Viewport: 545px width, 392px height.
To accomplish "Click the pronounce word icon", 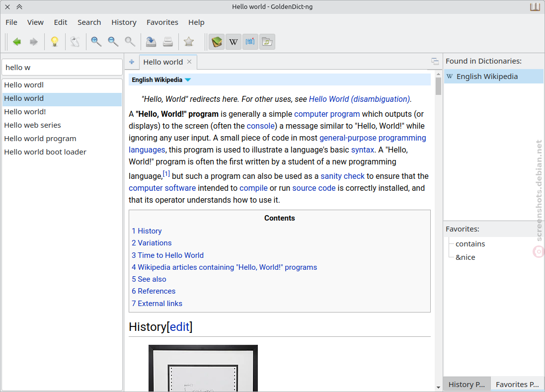I will click(75, 42).
